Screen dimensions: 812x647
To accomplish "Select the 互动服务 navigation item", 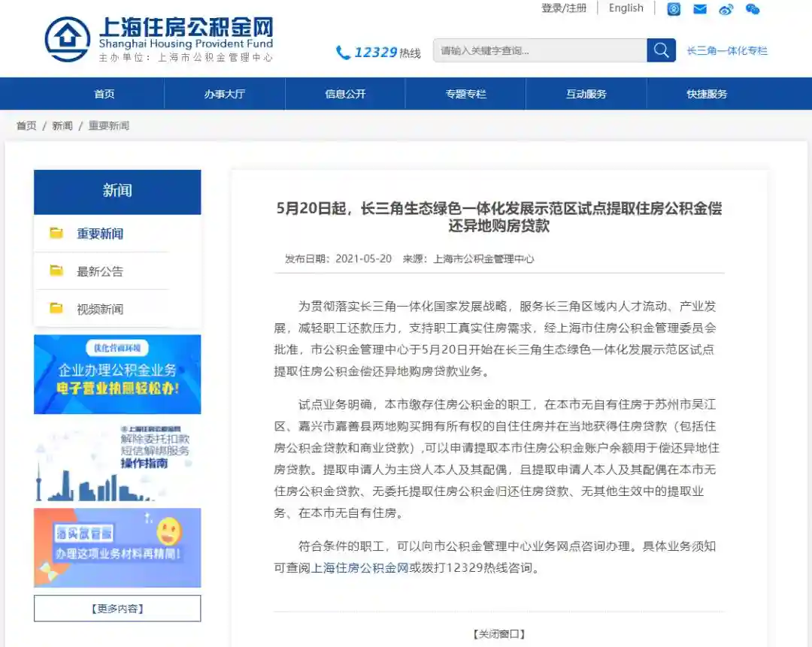I will point(586,94).
